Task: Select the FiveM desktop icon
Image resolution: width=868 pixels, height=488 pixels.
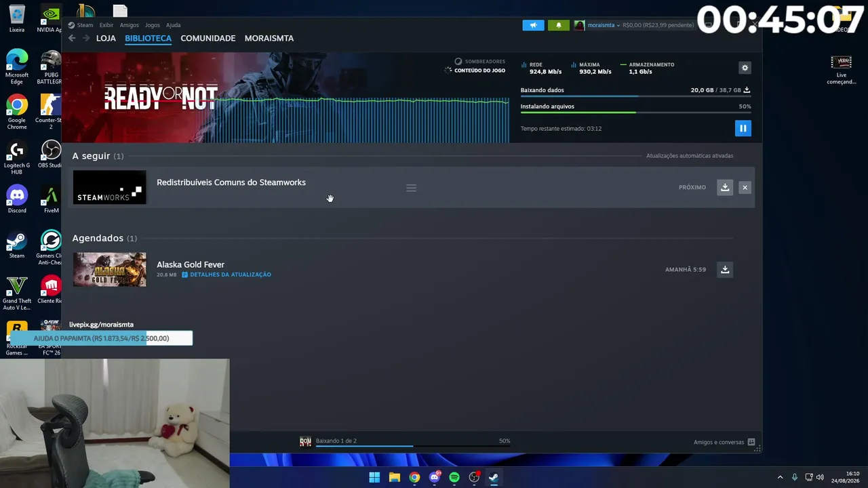Action: 51,199
